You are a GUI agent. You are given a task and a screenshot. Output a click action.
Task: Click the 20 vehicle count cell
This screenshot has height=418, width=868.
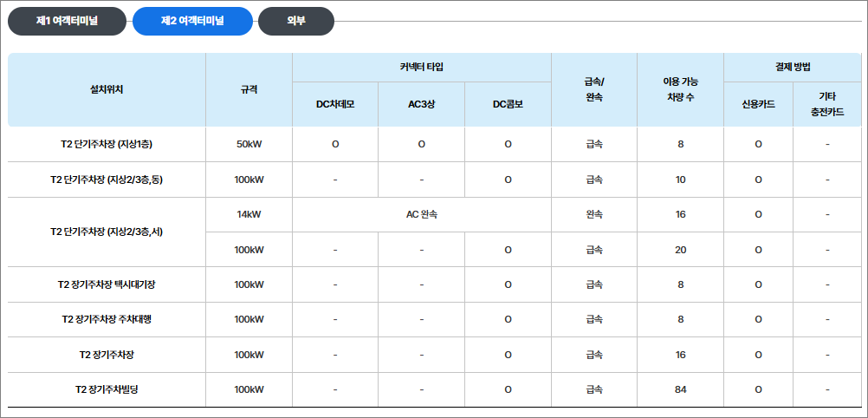click(680, 250)
